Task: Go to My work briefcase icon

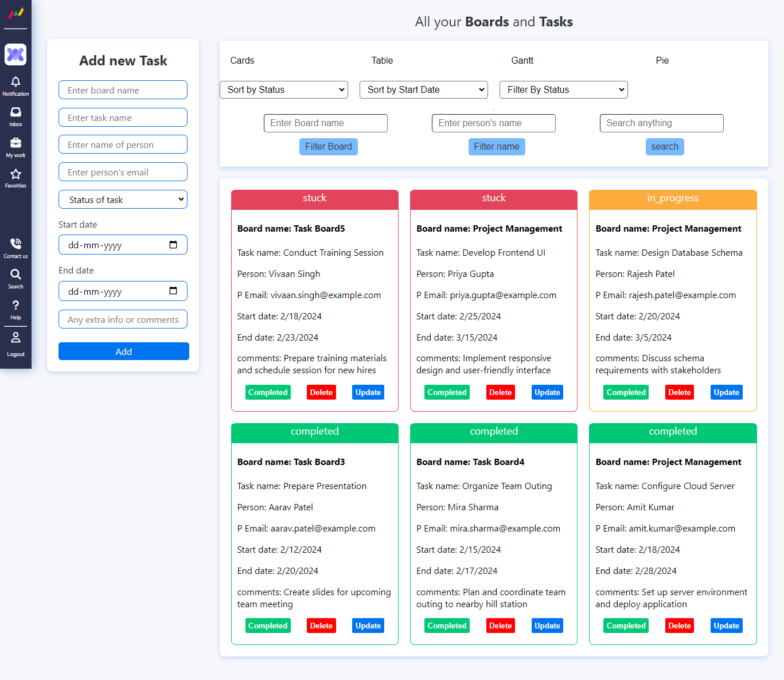Action: (x=15, y=143)
